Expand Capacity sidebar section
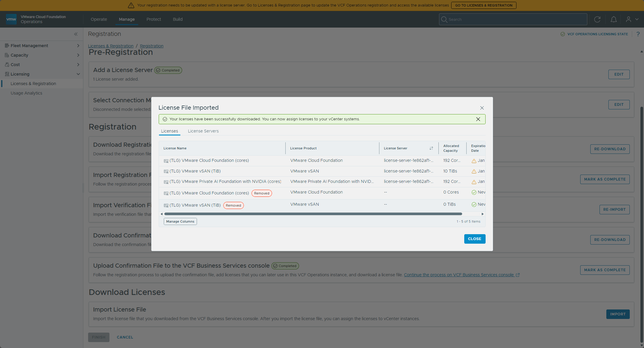The image size is (644, 348). coord(42,55)
